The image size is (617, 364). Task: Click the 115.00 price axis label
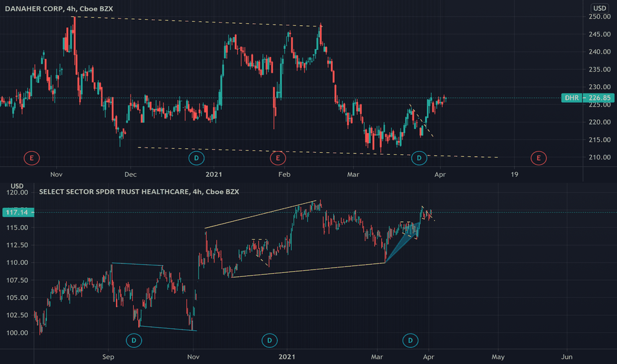coord(17,228)
